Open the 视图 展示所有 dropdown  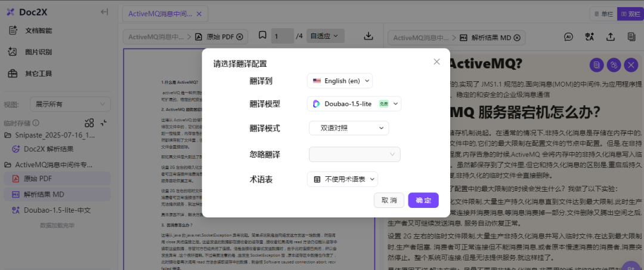pyautogui.click(x=70, y=104)
